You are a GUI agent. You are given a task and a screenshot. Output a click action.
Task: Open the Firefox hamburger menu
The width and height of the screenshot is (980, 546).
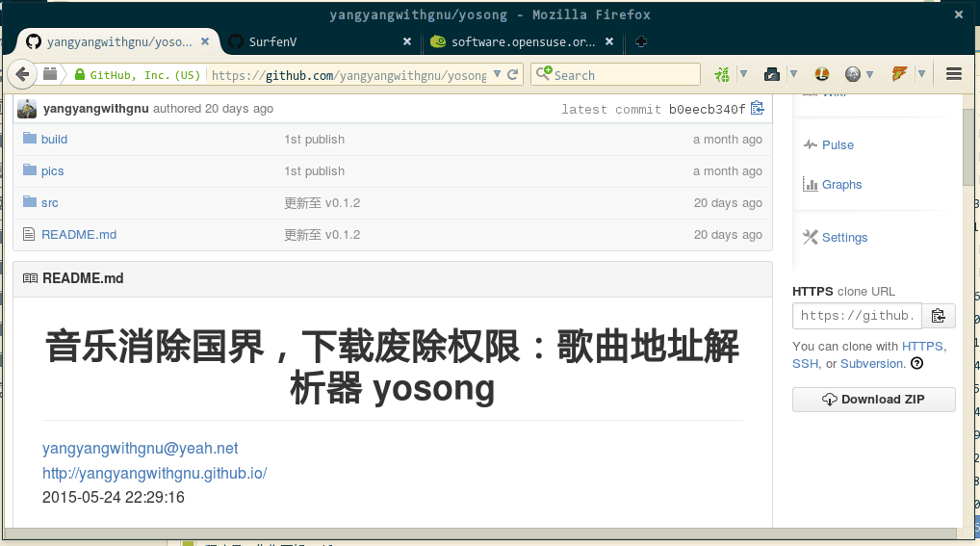click(x=954, y=74)
